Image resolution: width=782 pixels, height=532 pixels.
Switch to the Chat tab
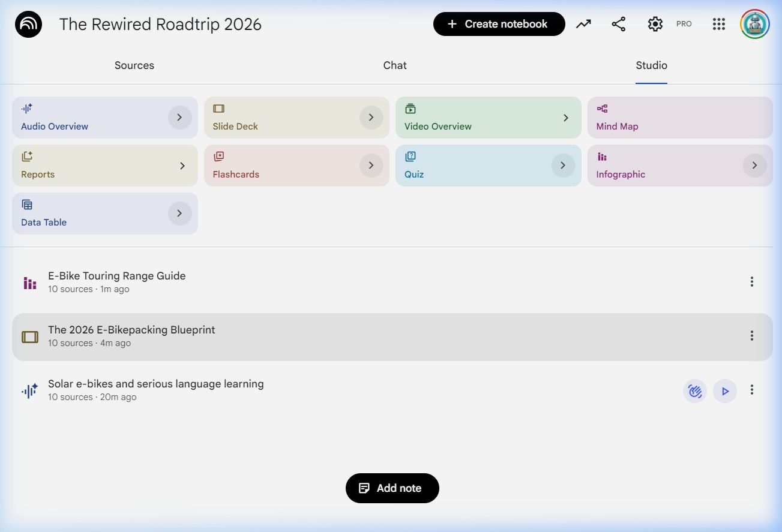395,65
